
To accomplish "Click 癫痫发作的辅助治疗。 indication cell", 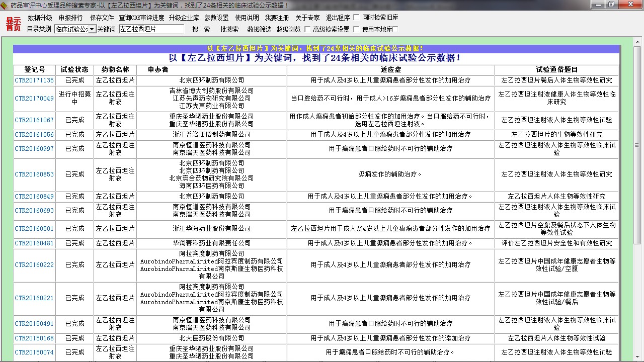I will [x=391, y=174].
